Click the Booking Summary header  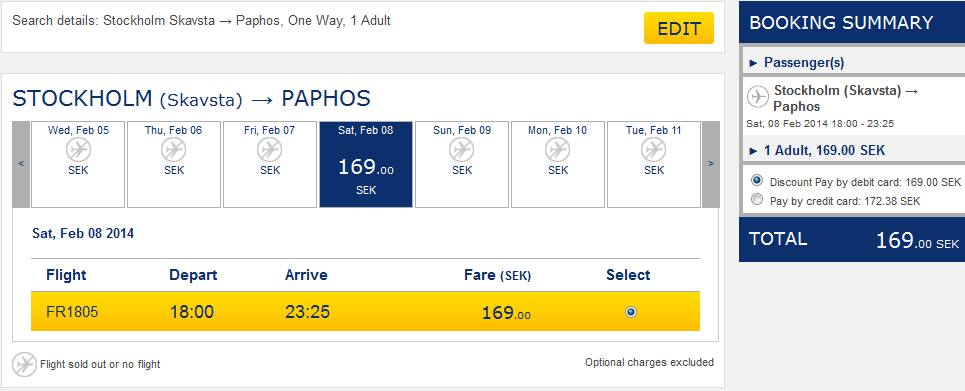point(852,22)
